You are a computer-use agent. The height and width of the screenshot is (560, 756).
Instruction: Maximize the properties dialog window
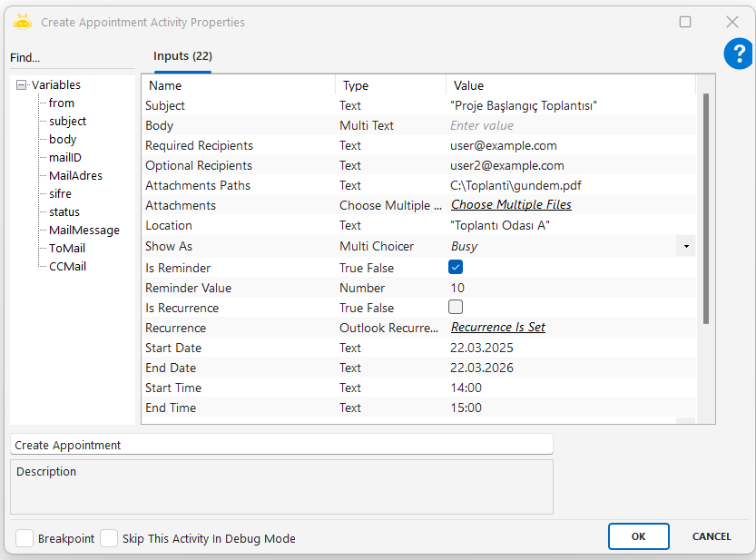[685, 22]
